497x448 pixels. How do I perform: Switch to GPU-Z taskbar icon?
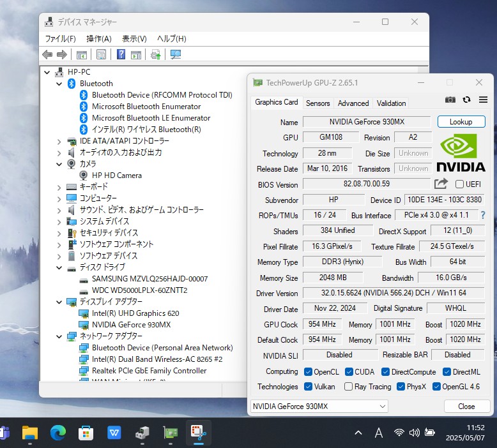pos(170,433)
